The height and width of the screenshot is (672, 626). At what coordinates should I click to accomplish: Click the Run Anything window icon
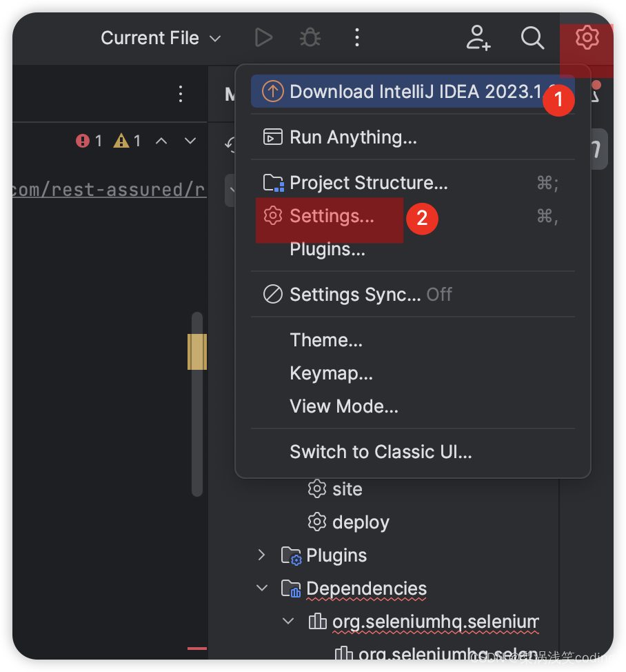(x=273, y=137)
